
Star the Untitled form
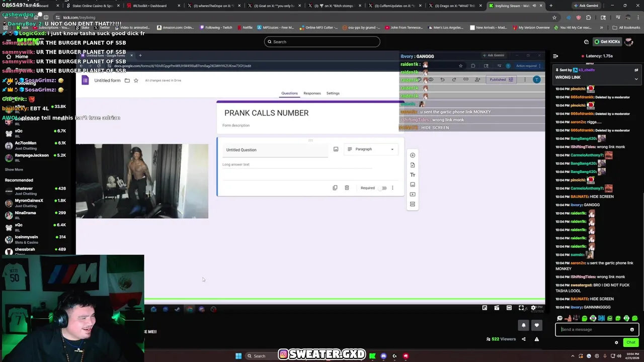pos(136,80)
